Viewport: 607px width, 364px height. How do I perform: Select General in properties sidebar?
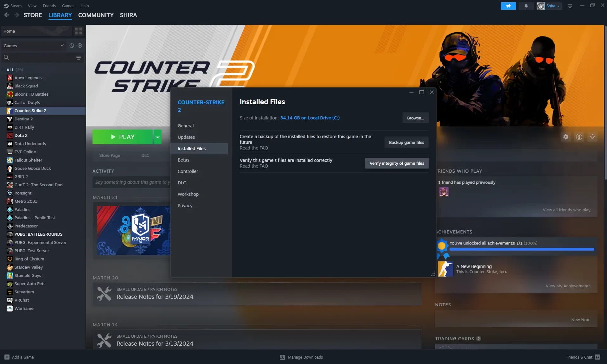click(199, 126)
